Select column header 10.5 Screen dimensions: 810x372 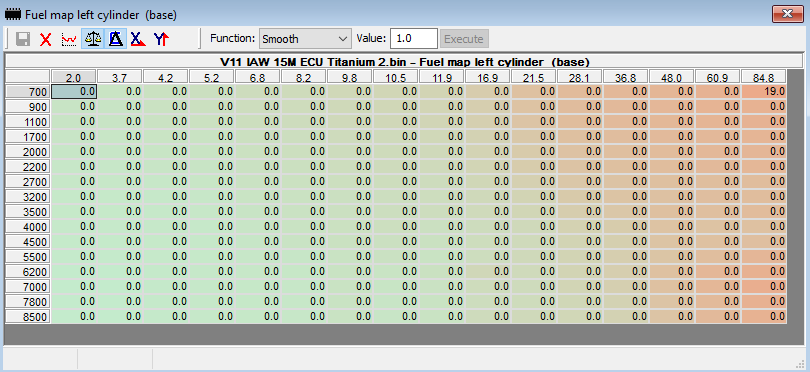[395, 77]
